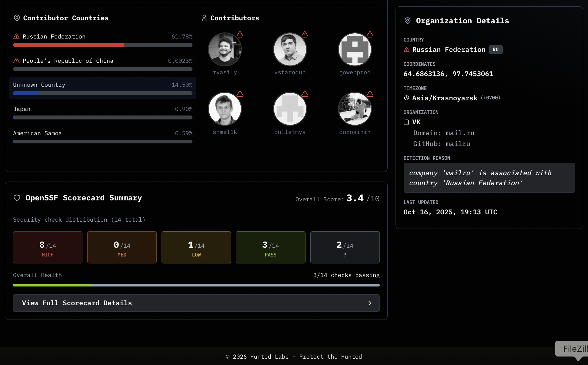Click the location pin icon in Organization Details
The image size is (588, 365).
coord(407,21)
